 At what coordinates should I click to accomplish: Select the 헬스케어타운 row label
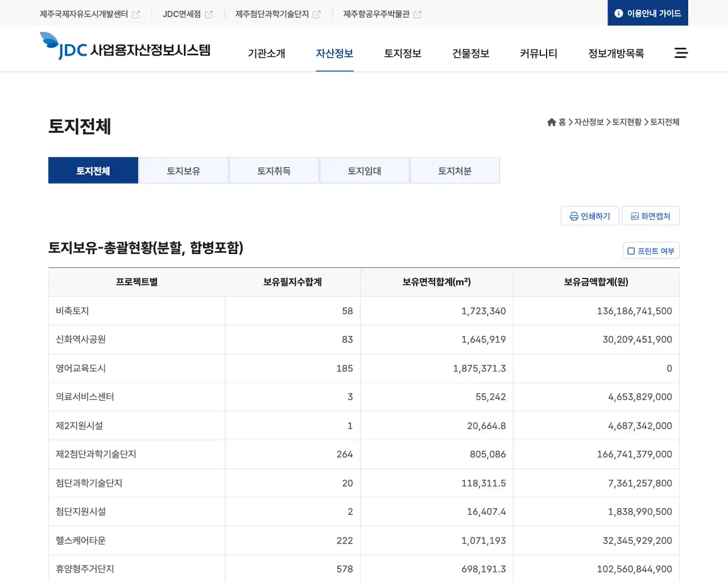tap(81, 541)
